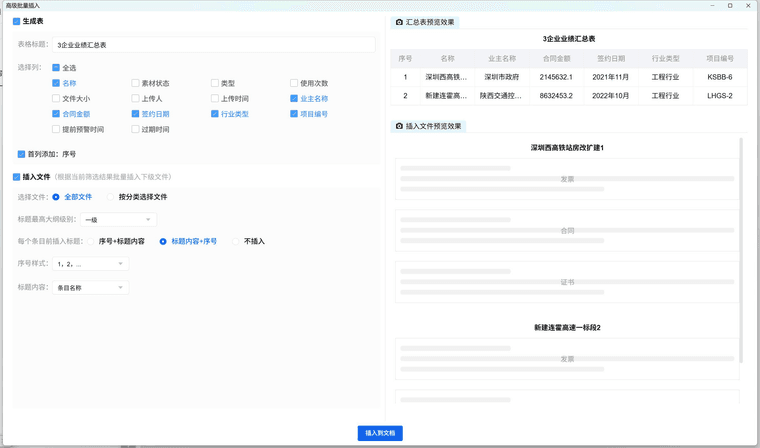This screenshot has width=760, height=448.
Task: Check the 过期时间 column checkbox
Action: [135, 129]
